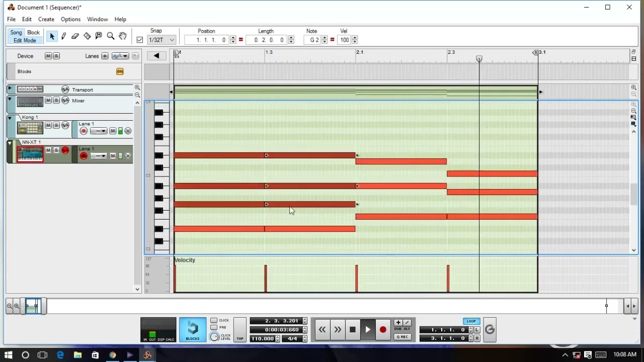
Task: Open the Options menu
Action: pos(70,19)
